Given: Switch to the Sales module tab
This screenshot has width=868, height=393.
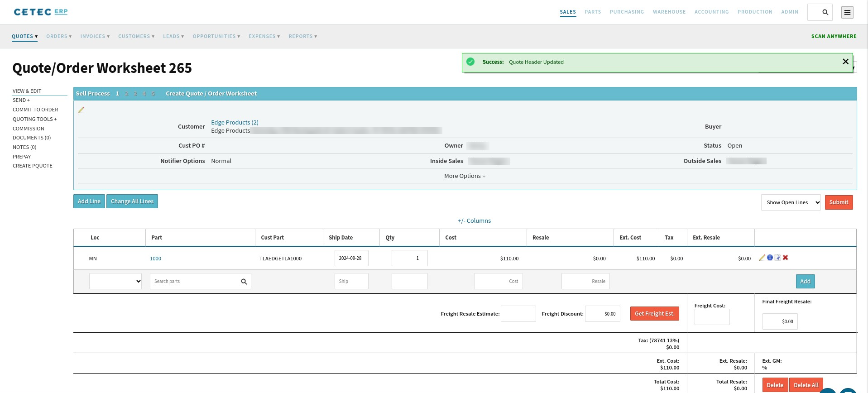Looking at the screenshot, I should click(568, 12).
